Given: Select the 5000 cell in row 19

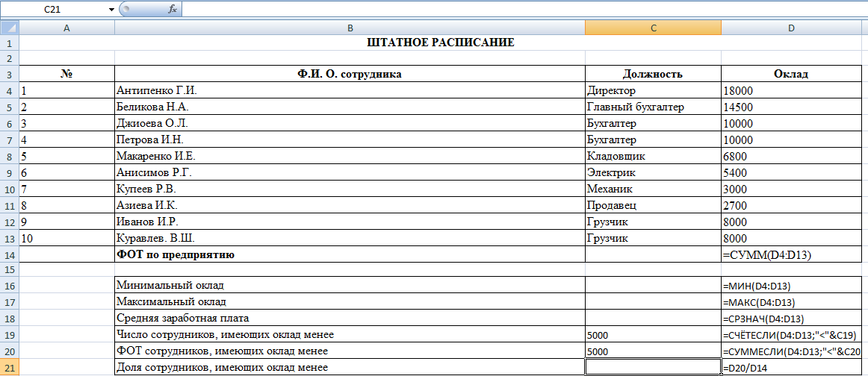Looking at the screenshot, I should 653,334.
